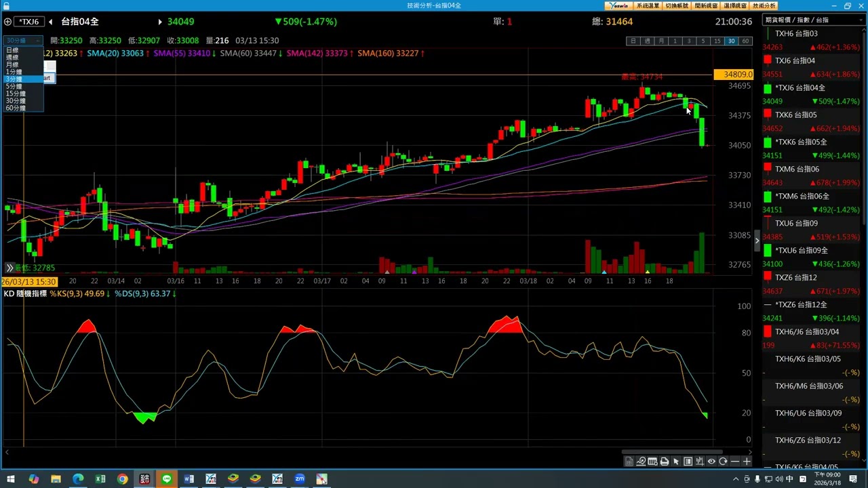
Task: Switch to 5-minute period button
Action: pos(703,41)
